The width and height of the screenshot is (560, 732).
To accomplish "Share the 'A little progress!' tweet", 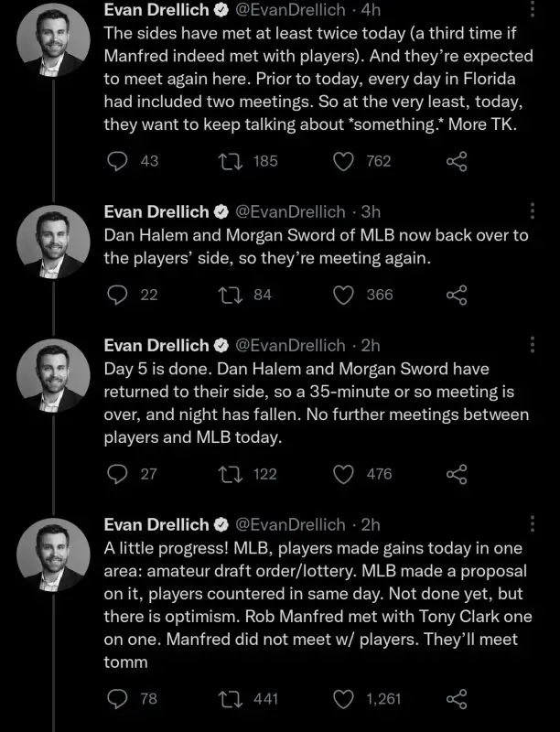I will tap(456, 699).
